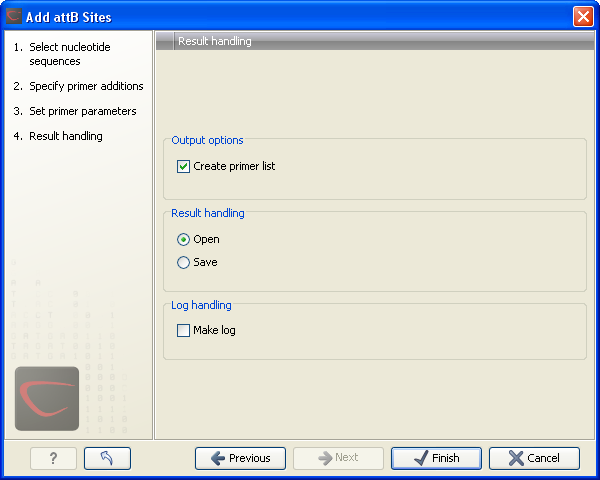Select step 1 Select nucleotide sequences

pos(68,54)
